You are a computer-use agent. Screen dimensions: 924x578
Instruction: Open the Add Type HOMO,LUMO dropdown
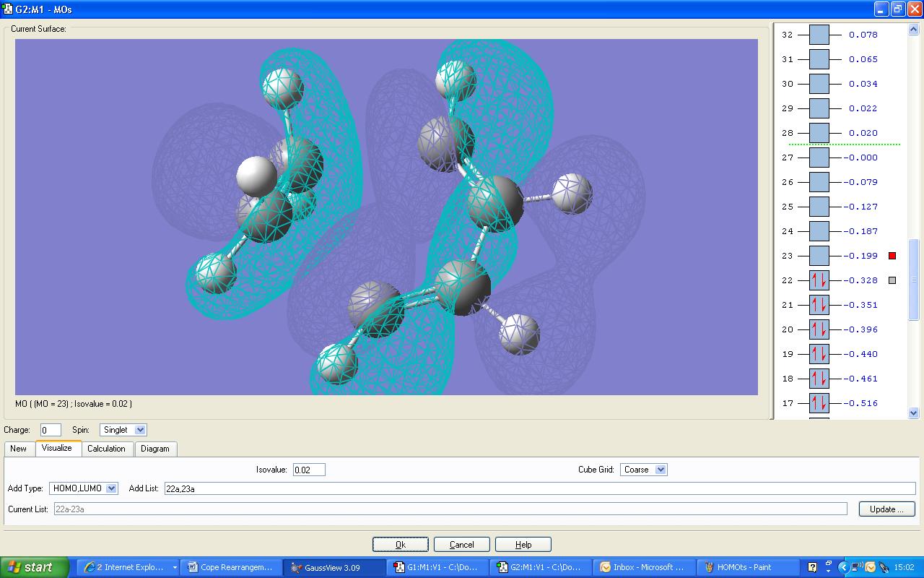point(111,488)
